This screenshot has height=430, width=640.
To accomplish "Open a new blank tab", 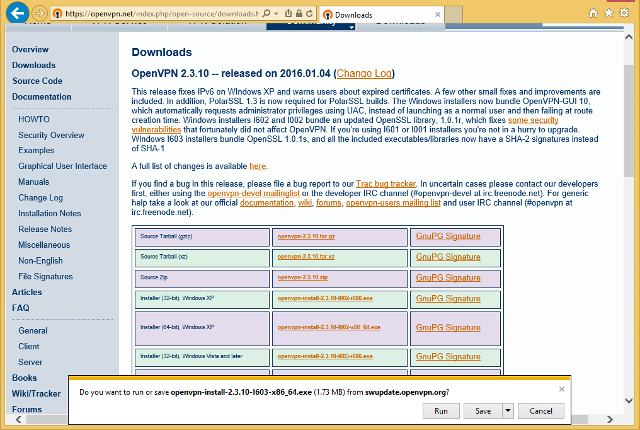I will [453, 15].
